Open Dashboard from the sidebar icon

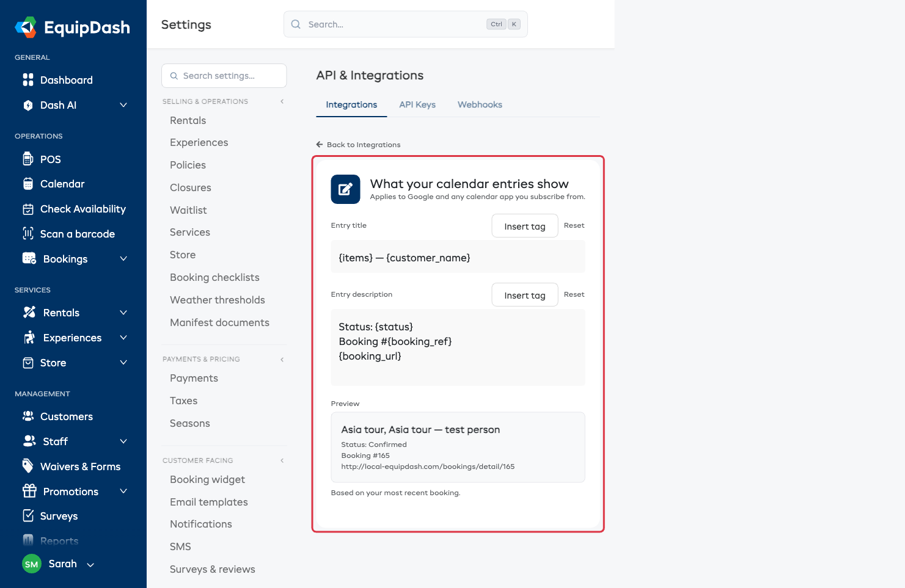pyautogui.click(x=28, y=80)
